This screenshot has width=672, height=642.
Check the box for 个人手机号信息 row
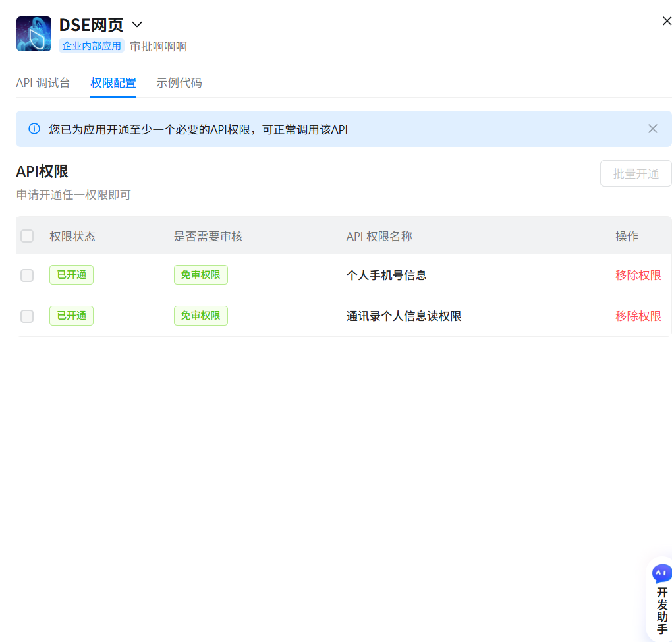tap(27, 276)
